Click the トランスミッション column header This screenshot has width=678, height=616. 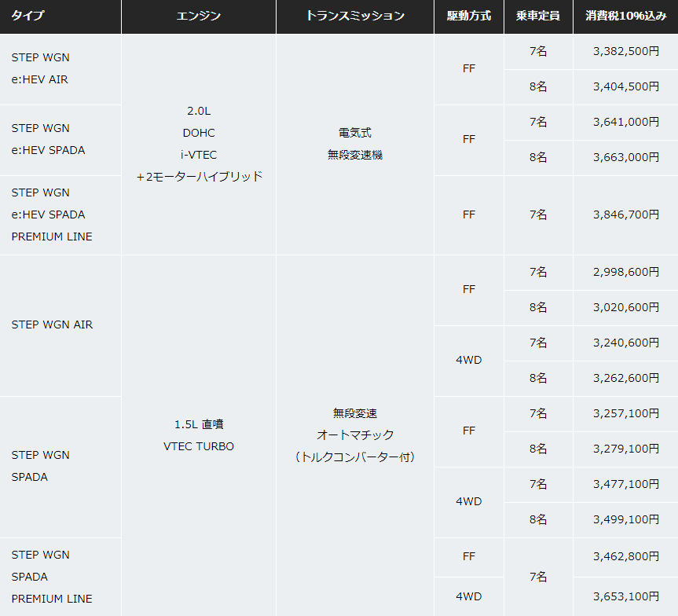[354, 16]
